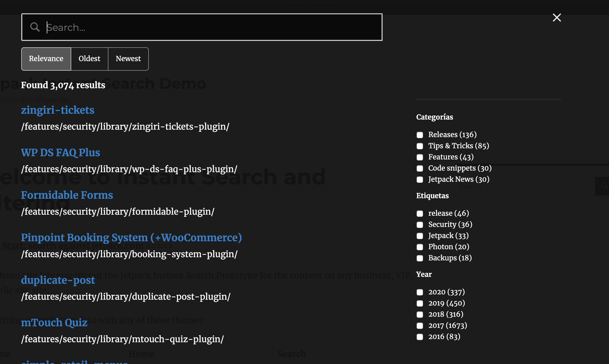Check the Jetpack News category
The height and width of the screenshot is (364, 609).
[x=420, y=180]
